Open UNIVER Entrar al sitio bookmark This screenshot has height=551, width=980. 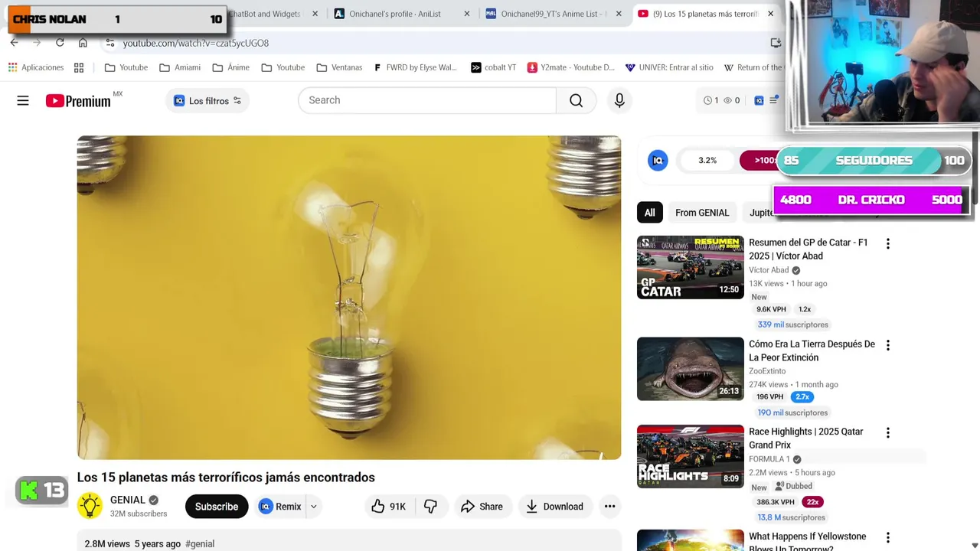[x=669, y=67]
